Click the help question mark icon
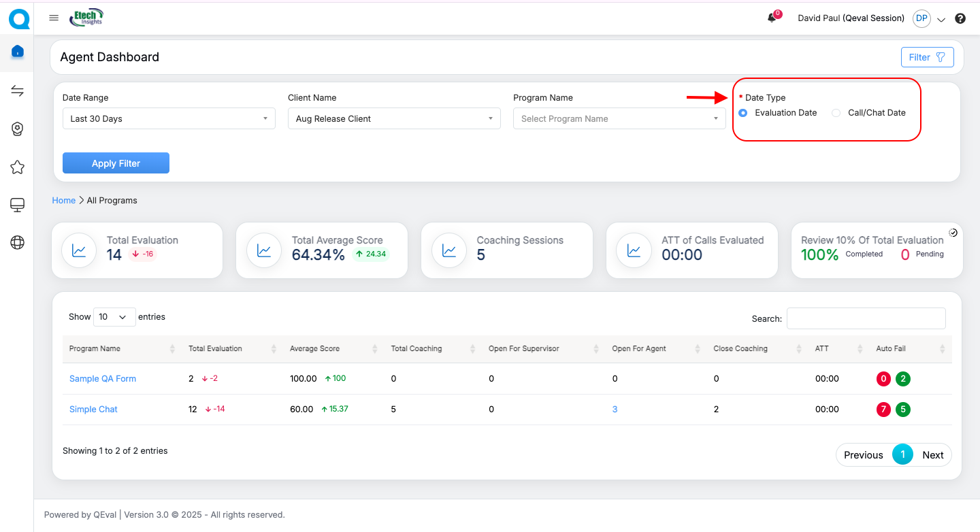Screen dimensions: 980x532 coord(960,19)
